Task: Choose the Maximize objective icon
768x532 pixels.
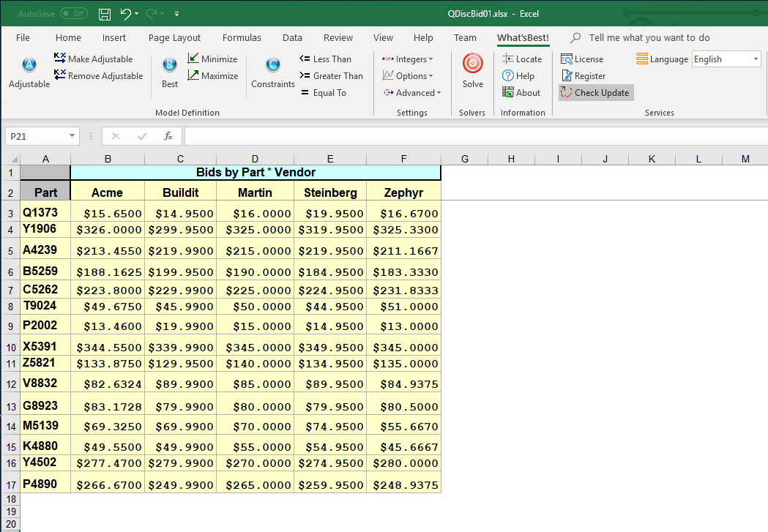Action: [x=193, y=75]
